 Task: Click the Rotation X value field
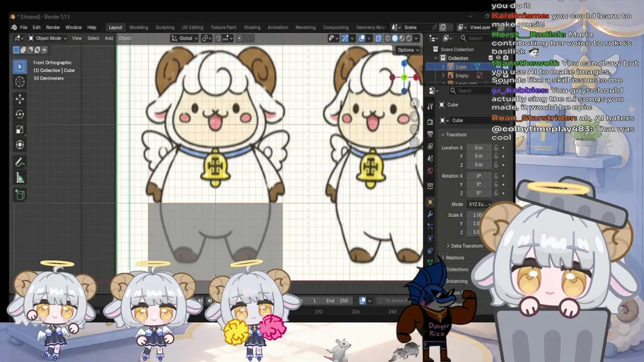pyautogui.click(x=478, y=176)
